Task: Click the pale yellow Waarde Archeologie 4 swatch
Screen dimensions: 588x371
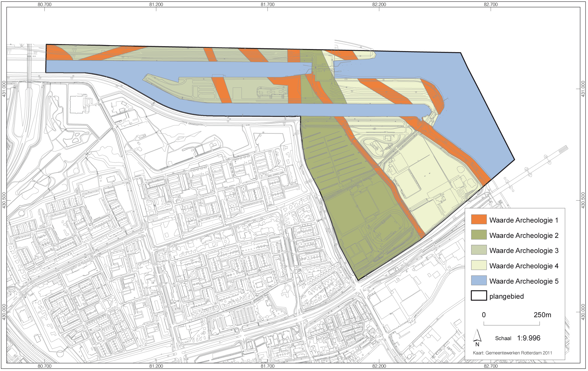Action: [x=479, y=265]
